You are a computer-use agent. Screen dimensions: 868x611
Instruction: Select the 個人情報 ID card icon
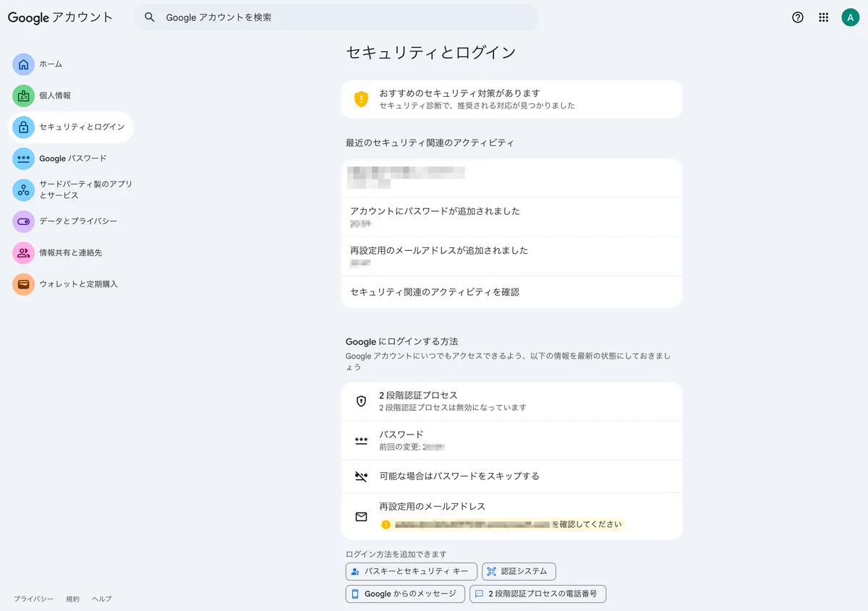click(x=24, y=95)
